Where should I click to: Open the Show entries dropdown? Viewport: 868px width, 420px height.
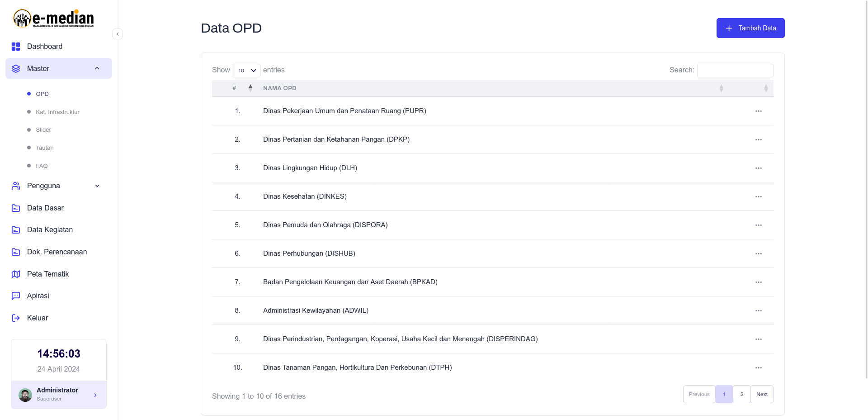tap(246, 71)
